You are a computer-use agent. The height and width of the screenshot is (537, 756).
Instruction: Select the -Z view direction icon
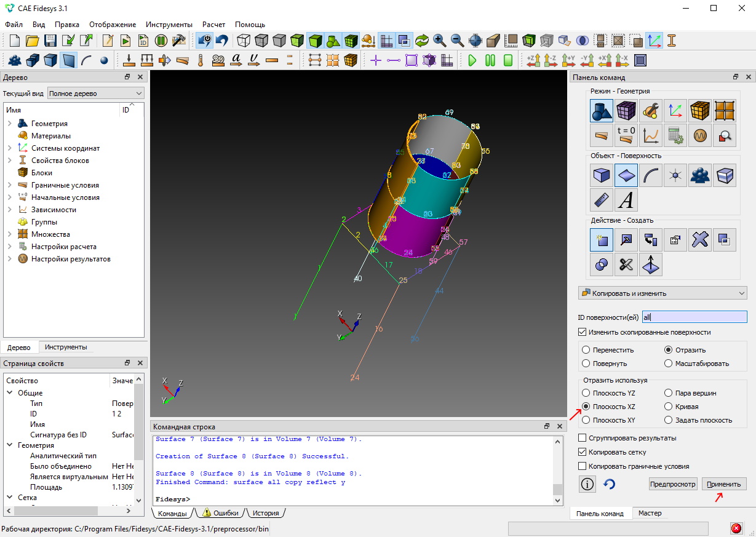pos(551,60)
